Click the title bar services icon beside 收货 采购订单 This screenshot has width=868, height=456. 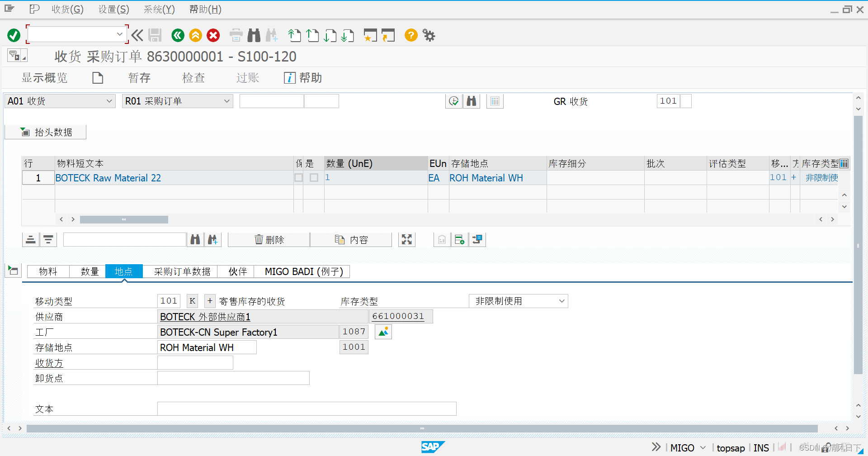click(x=17, y=56)
